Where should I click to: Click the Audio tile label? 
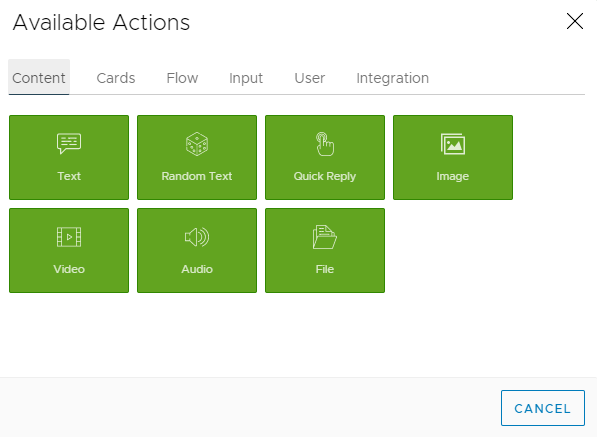coord(197,269)
